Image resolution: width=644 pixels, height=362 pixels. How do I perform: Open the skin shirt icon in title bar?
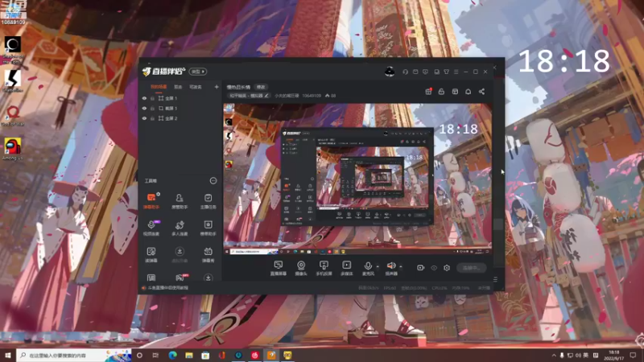(x=447, y=72)
